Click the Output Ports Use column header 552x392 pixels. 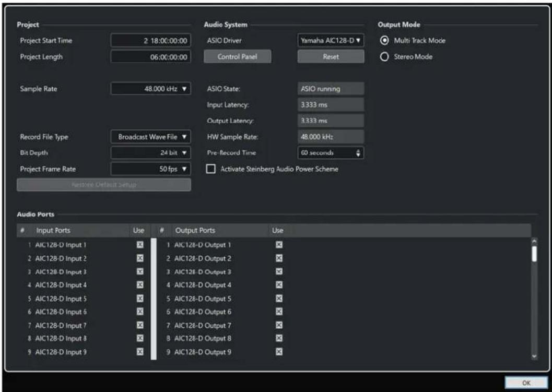tap(277, 231)
